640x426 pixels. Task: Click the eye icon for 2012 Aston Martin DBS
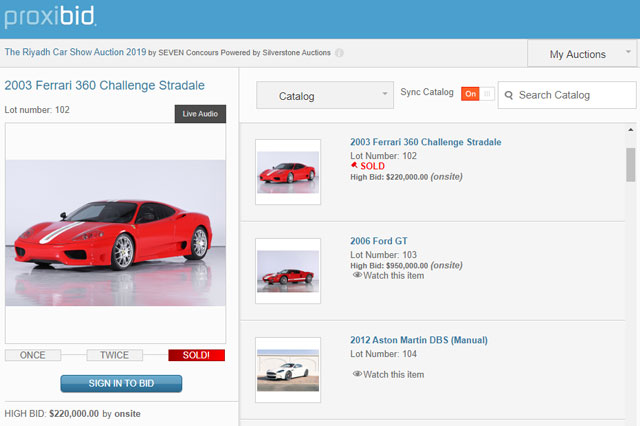357,374
